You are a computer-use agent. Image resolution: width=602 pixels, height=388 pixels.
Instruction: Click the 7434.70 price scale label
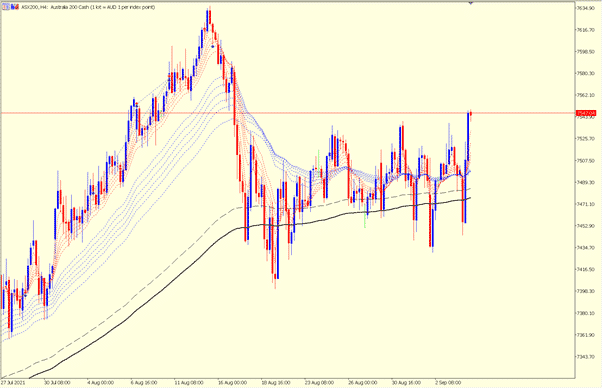586,248
